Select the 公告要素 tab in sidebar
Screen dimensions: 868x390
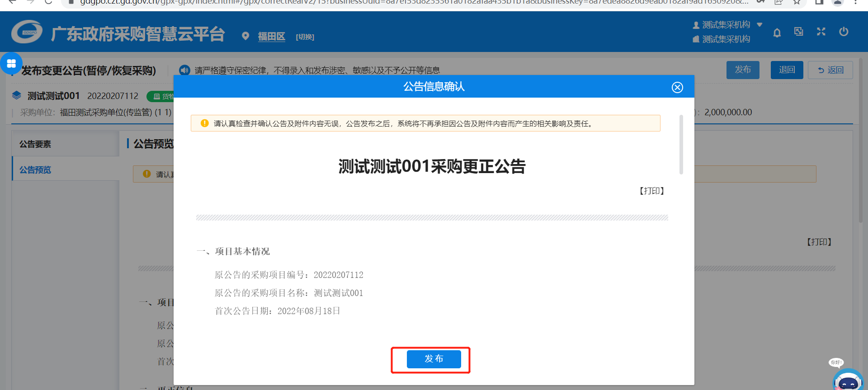click(x=35, y=144)
